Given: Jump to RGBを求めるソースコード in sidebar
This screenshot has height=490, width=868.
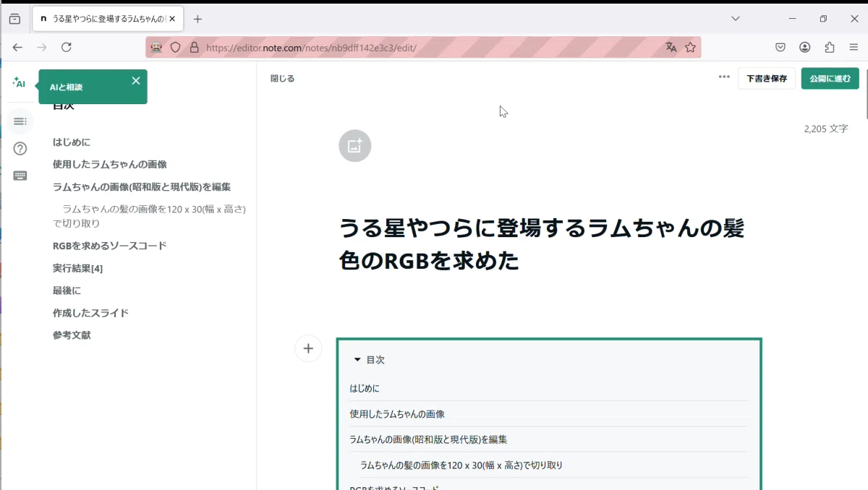Looking at the screenshot, I should coord(110,246).
